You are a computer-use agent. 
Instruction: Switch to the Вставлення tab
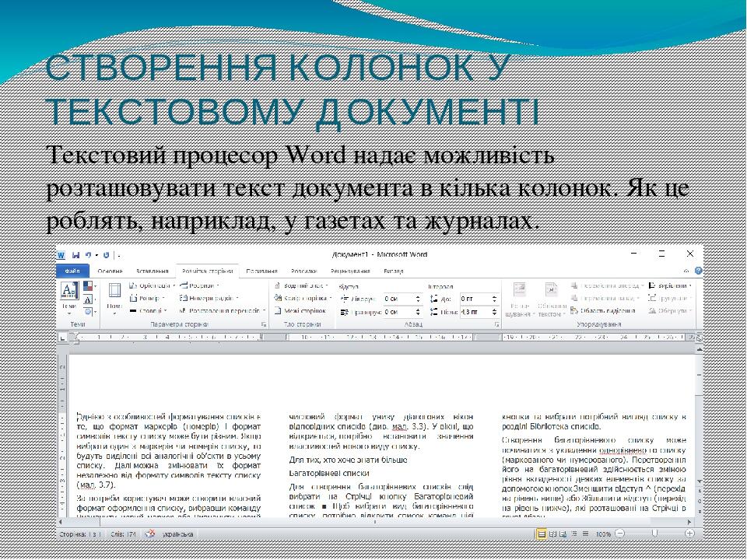[153, 271]
